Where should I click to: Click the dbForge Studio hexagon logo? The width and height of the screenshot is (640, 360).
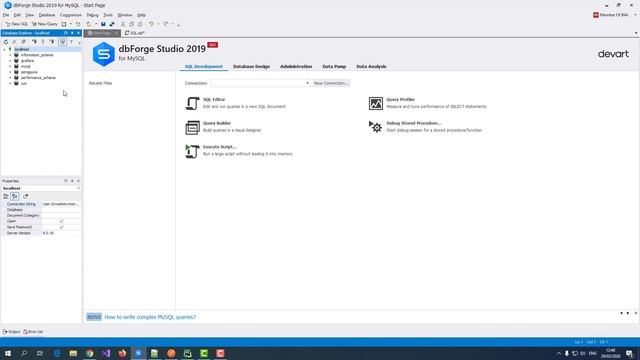(x=104, y=53)
